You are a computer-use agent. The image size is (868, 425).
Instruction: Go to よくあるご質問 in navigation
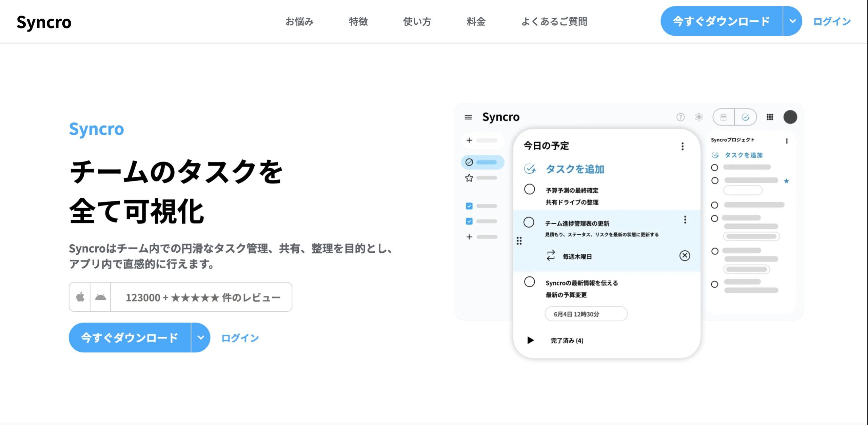(554, 21)
